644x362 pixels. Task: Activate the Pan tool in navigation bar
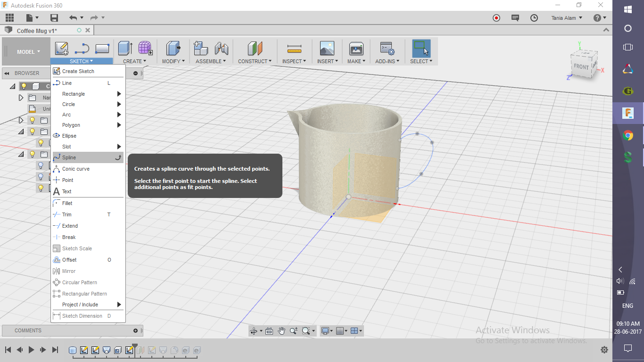click(x=281, y=330)
